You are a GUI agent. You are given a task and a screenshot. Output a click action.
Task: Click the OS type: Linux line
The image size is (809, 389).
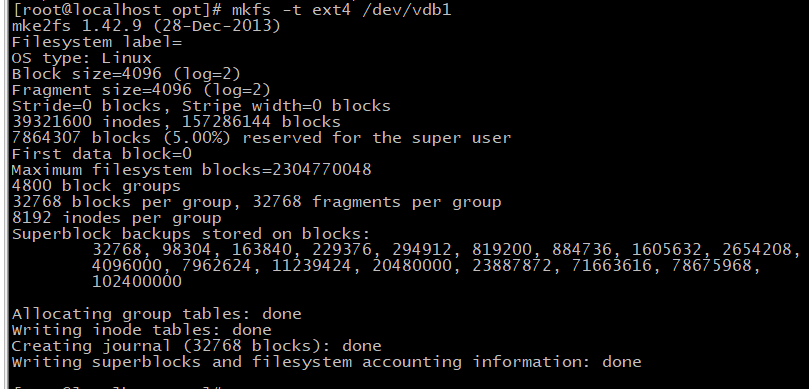click(82, 57)
